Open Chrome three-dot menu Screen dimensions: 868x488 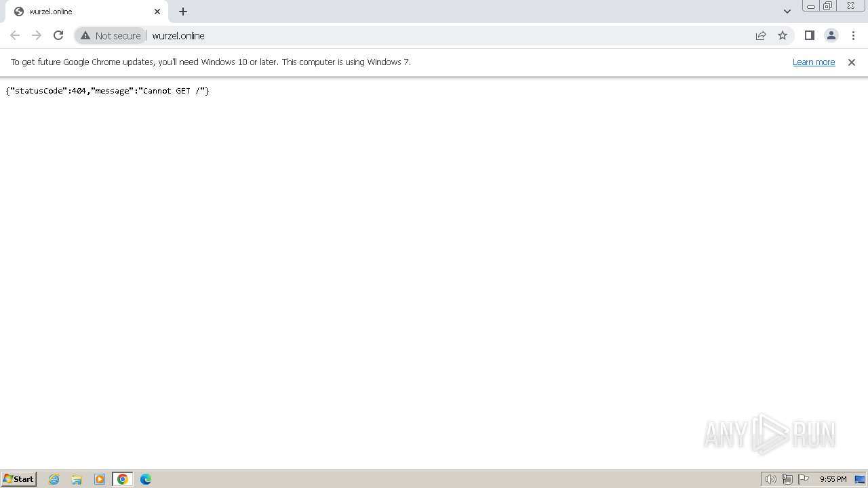854,35
